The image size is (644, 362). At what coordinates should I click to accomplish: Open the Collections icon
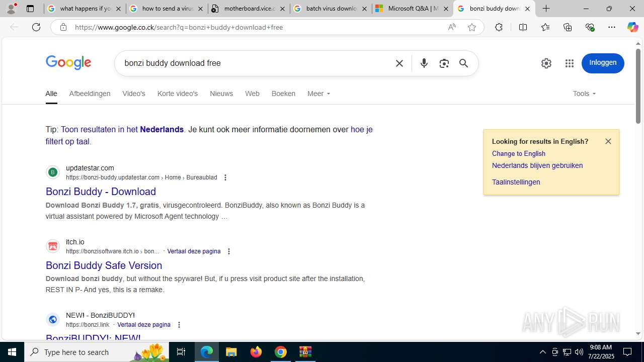click(568, 27)
